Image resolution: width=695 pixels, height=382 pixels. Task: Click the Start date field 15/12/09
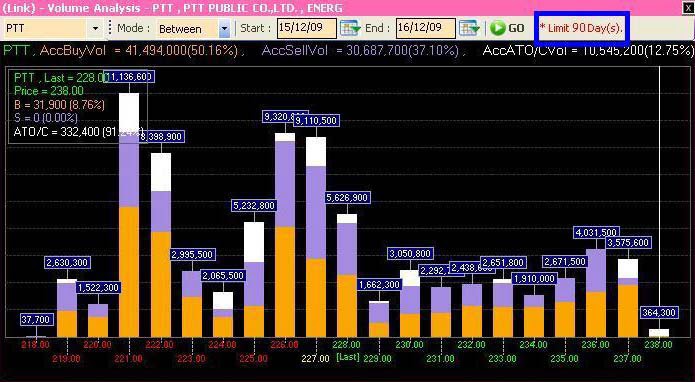(307, 28)
